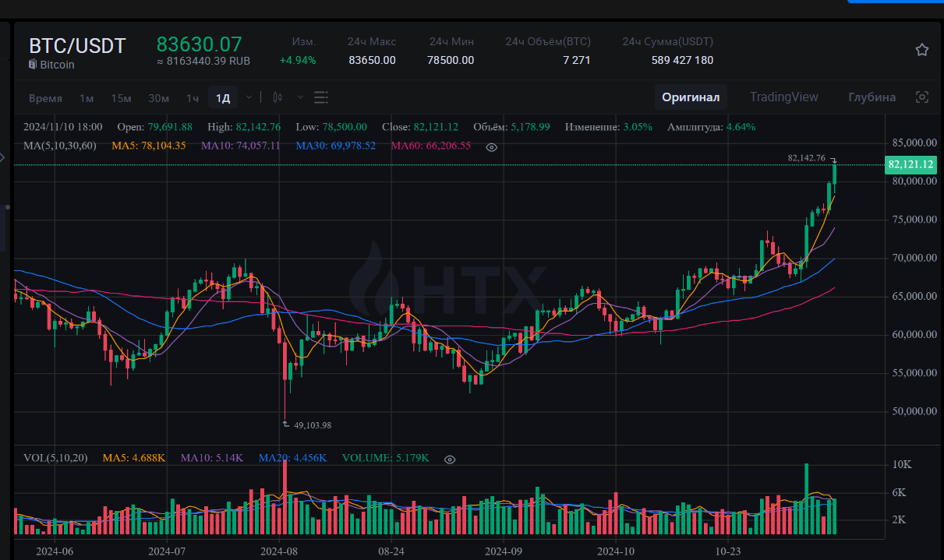Select the 1ч timeframe

(193, 98)
